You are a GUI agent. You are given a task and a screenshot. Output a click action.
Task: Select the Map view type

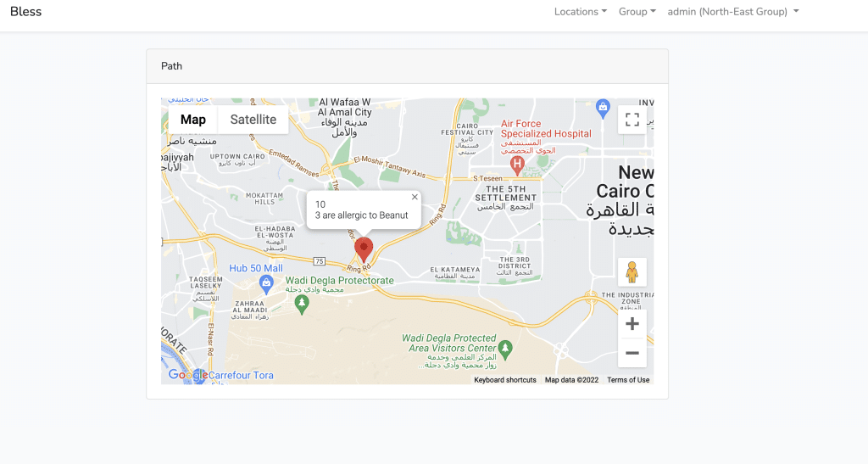[193, 120]
